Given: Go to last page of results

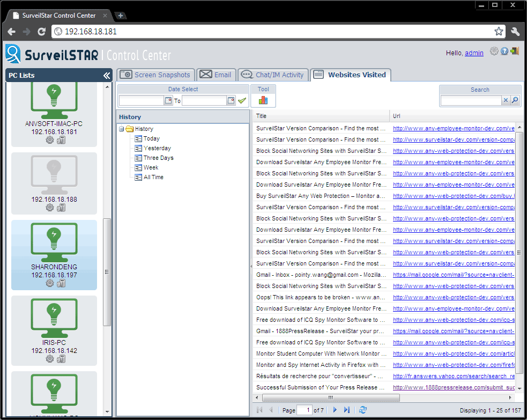Looking at the screenshot, I should coord(346,410).
